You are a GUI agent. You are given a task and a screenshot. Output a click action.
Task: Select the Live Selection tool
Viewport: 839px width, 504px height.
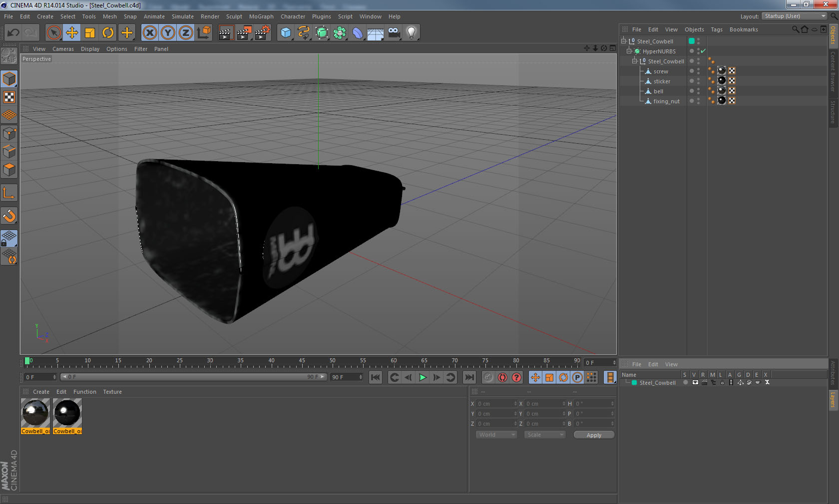pyautogui.click(x=53, y=33)
